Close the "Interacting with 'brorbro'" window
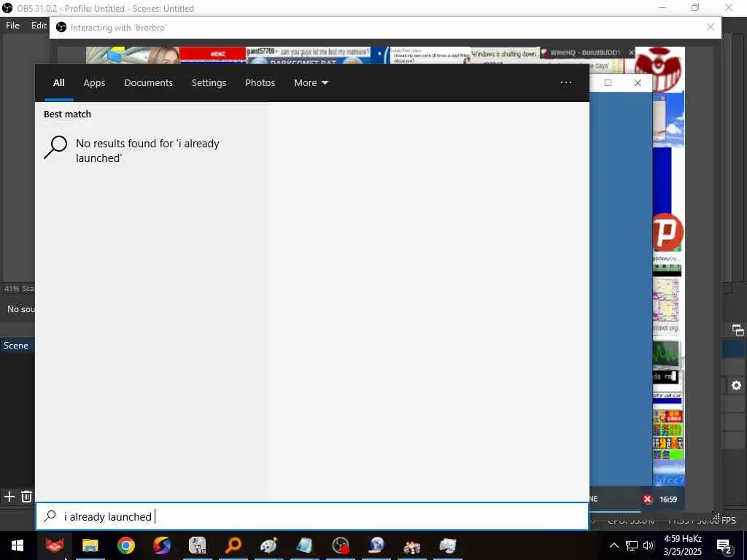The image size is (747, 560). click(x=711, y=27)
